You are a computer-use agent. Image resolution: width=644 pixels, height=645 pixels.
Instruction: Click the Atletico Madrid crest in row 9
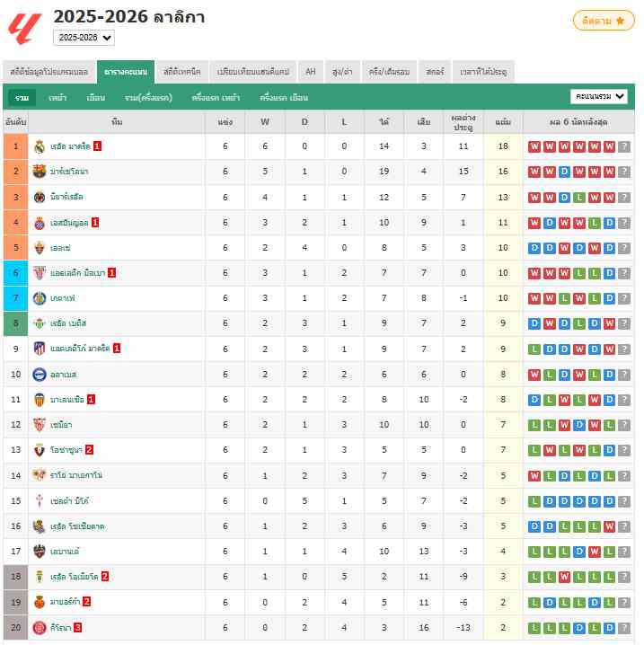click(x=39, y=349)
